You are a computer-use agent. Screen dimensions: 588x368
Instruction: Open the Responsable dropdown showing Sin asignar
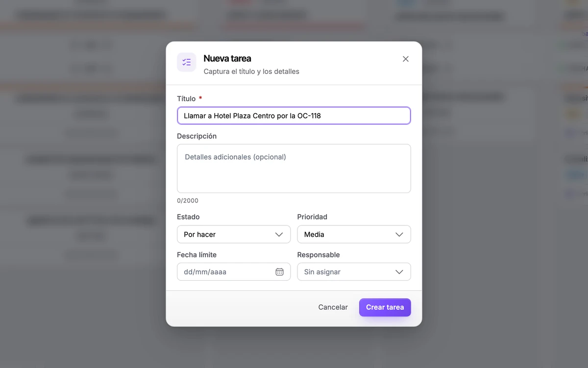point(354,271)
